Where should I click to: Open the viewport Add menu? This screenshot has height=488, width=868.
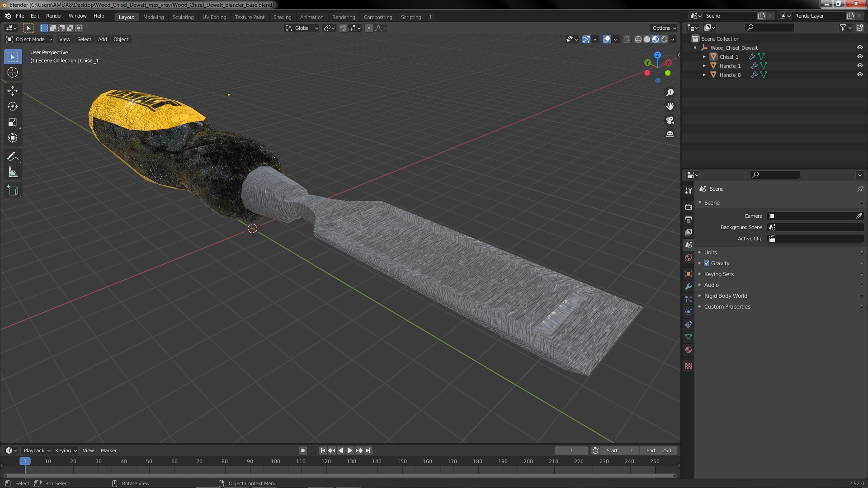[x=103, y=39]
